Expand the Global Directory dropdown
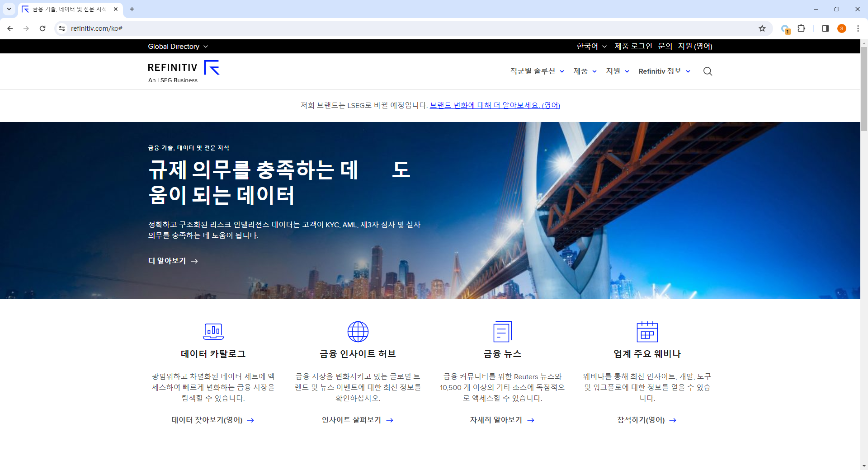 click(178, 47)
